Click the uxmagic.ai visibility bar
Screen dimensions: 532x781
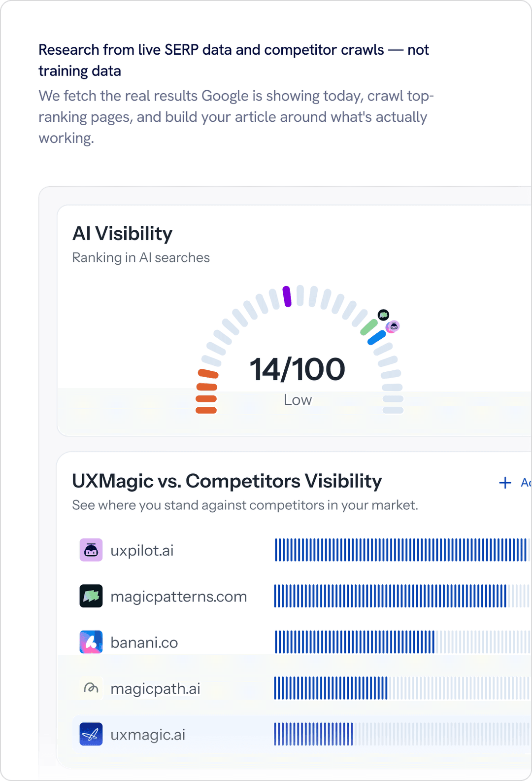coord(401,734)
